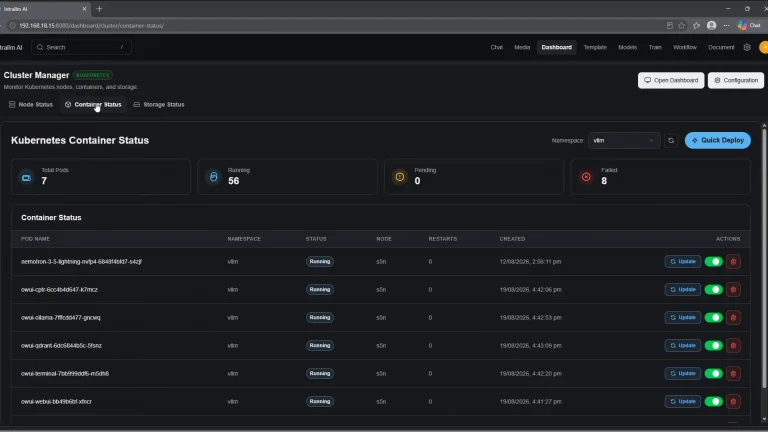Click the site info icon in address bar
768x432 pixels.
tap(13, 25)
